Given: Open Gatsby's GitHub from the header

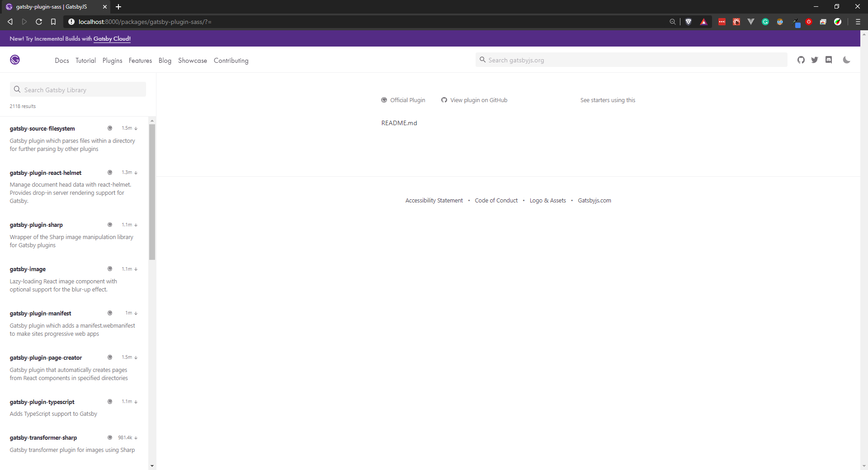Looking at the screenshot, I should click(x=801, y=60).
